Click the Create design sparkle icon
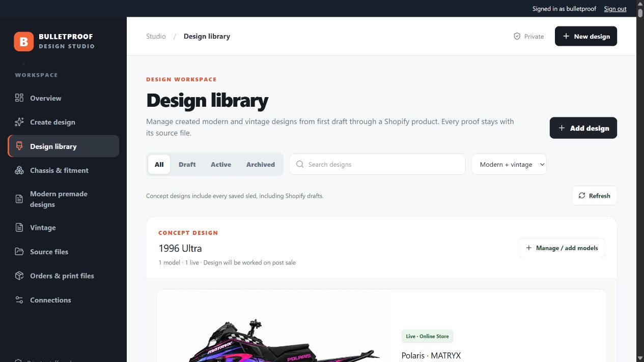 pyautogui.click(x=19, y=122)
